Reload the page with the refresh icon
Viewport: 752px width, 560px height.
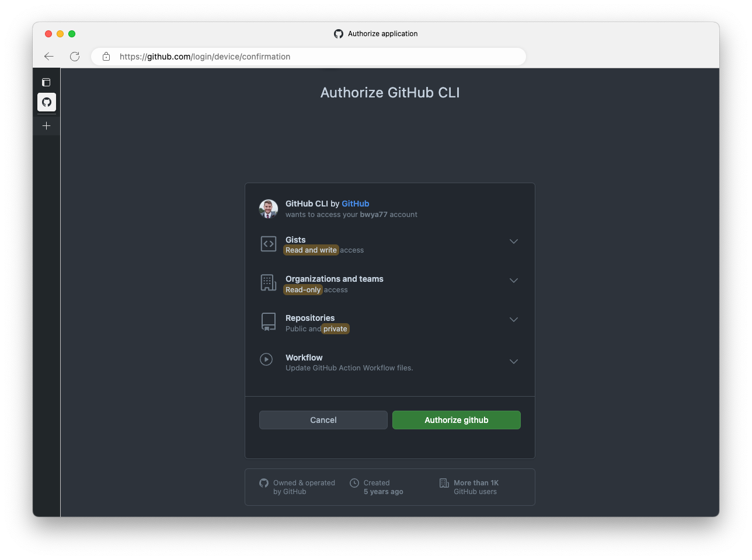click(75, 57)
